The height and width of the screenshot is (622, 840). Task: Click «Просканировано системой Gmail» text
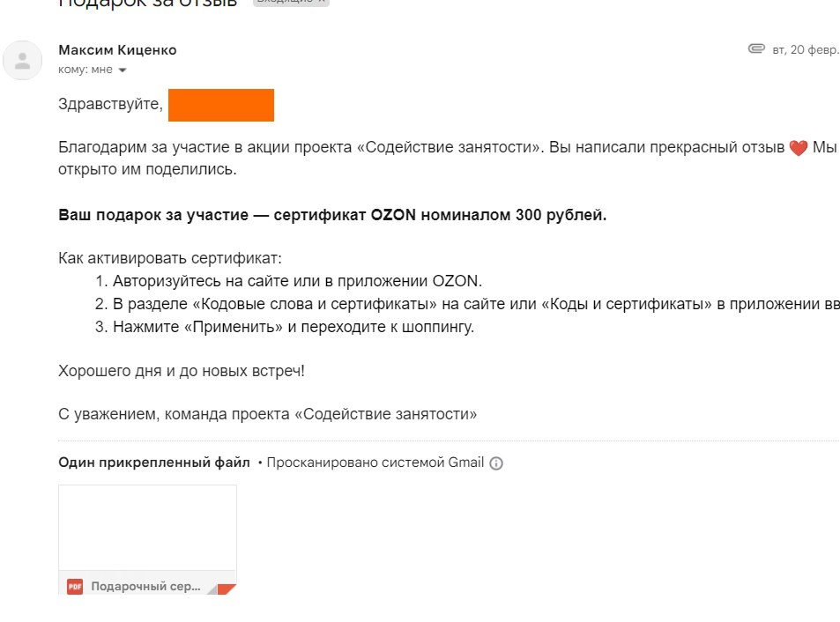tap(375, 463)
